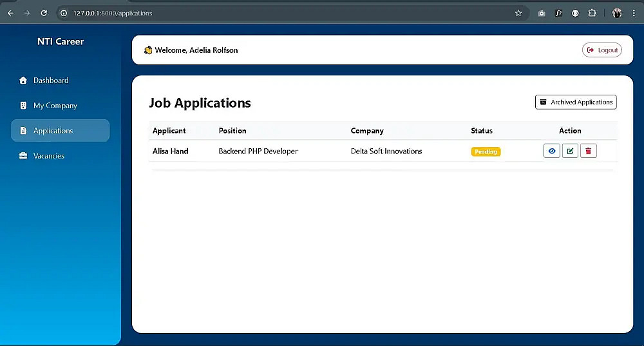Open Archived Applications
Screen dimensions: 644x346
click(x=576, y=102)
